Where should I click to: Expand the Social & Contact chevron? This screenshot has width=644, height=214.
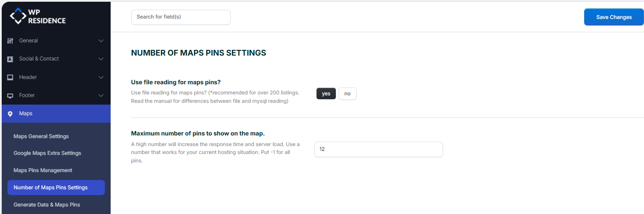point(101,59)
